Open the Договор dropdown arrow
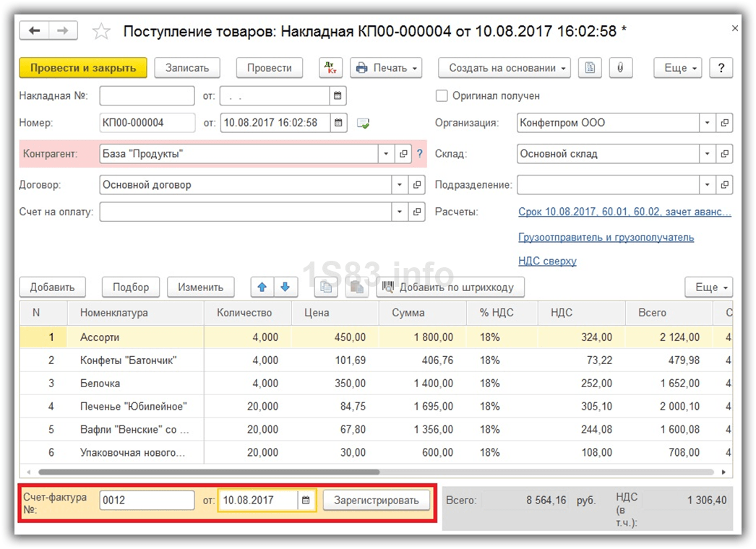The width and height of the screenshot is (756, 549). coord(399,185)
